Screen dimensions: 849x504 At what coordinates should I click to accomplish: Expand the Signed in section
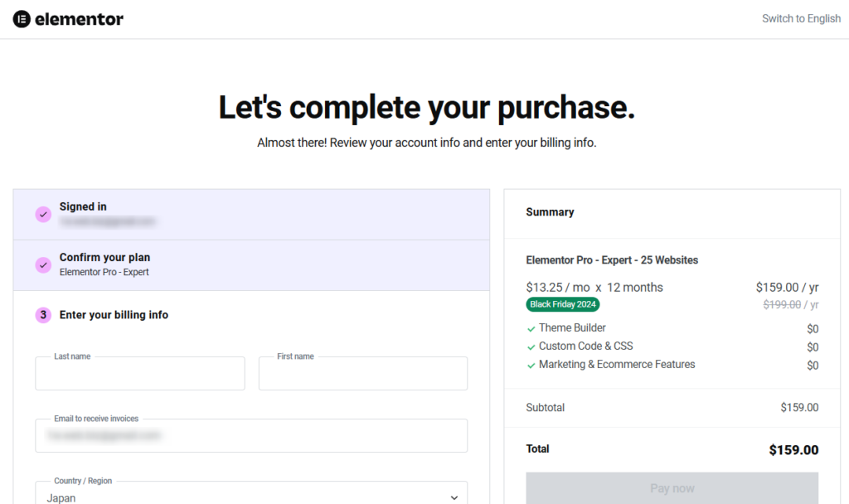click(250, 215)
